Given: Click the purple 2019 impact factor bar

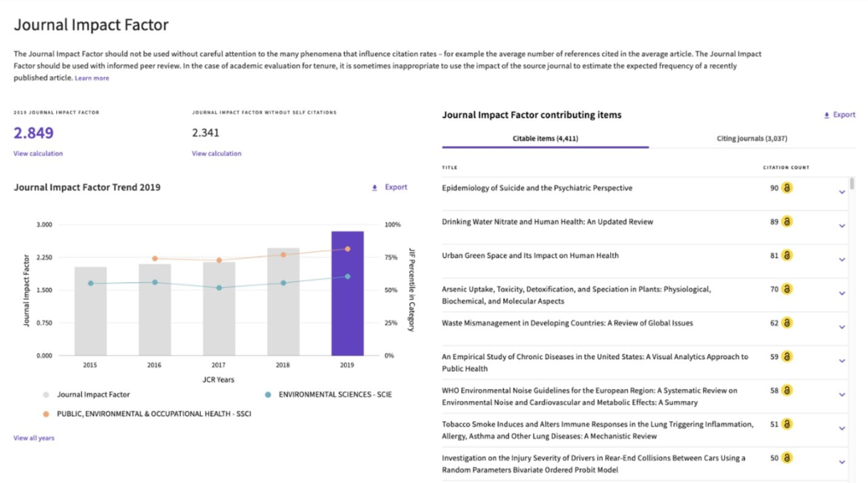Looking at the screenshot, I should point(348,293).
